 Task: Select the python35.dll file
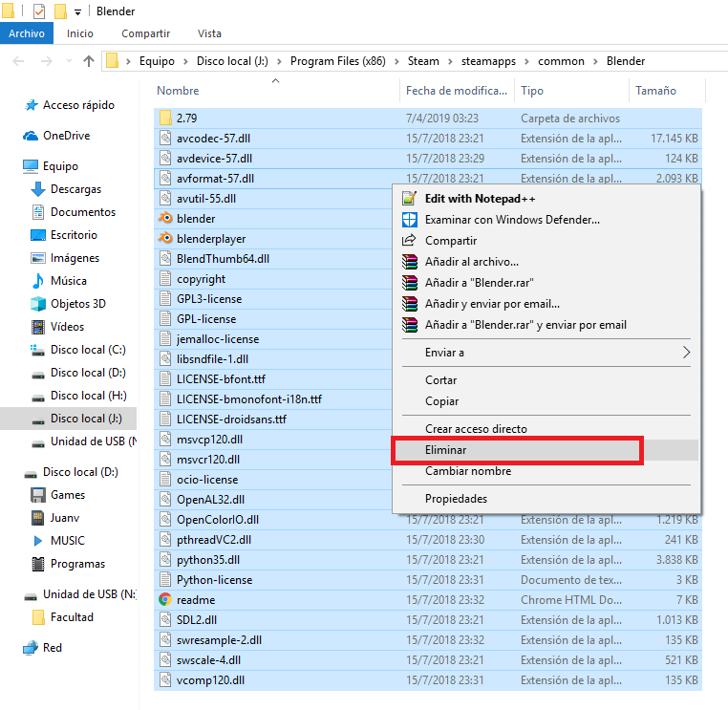[428, 560]
